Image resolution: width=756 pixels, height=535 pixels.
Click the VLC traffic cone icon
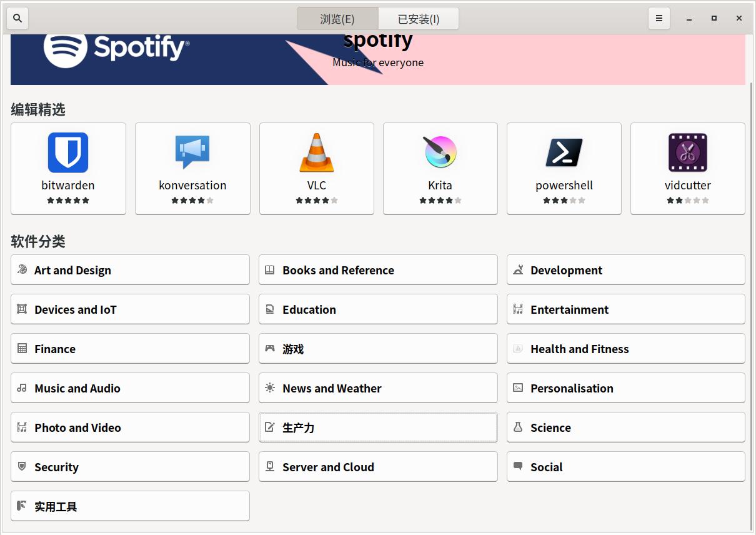[317, 152]
